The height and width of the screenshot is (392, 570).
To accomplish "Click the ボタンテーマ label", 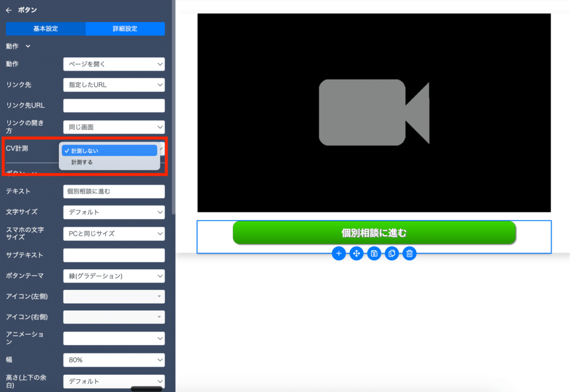I will pyautogui.click(x=24, y=276).
